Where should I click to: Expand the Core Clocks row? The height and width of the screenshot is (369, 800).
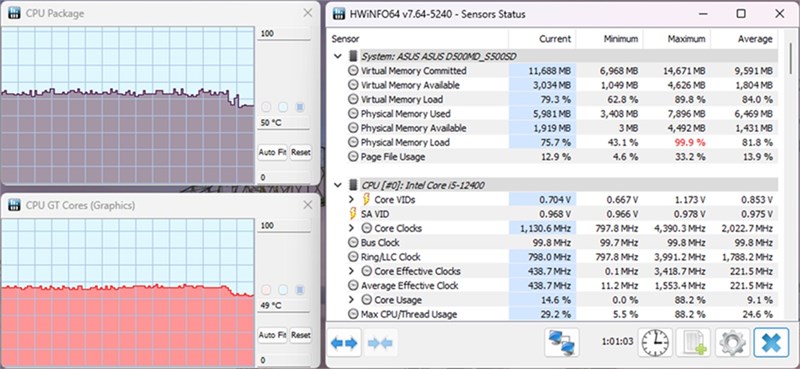(x=351, y=228)
